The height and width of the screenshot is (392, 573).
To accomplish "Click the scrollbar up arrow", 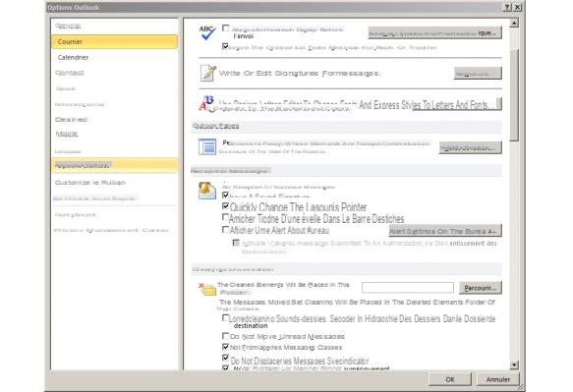I will (514, 23).
